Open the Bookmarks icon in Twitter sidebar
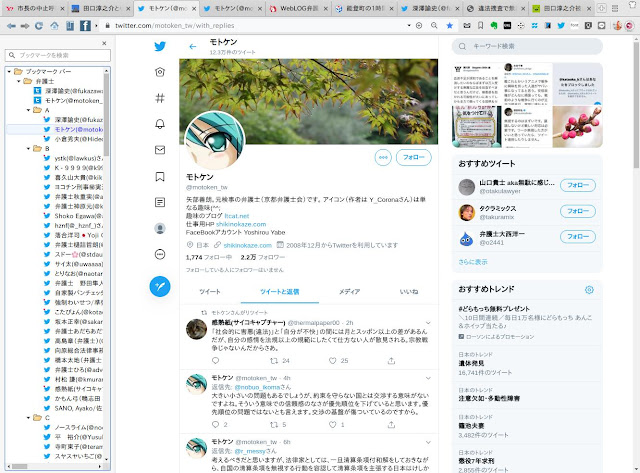This screenshot has width=640, height=473. point(160,176)
